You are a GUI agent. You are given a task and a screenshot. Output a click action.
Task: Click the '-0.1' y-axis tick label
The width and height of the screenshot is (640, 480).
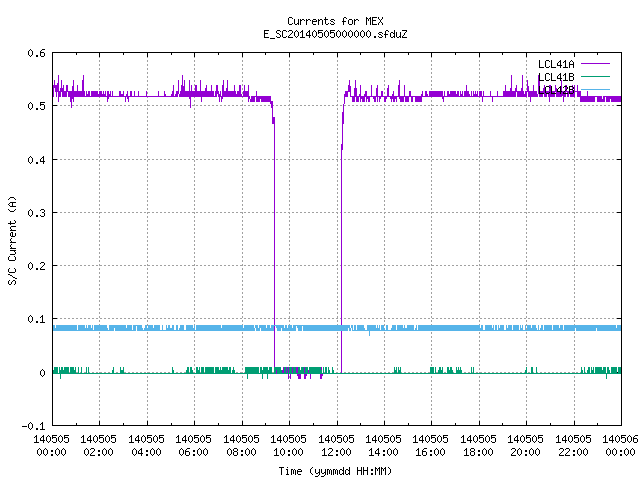pos(33,426)
